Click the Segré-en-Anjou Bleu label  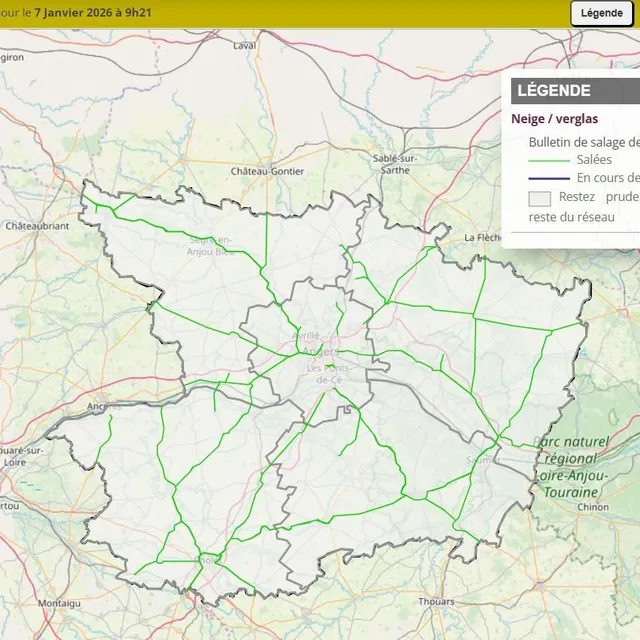[x=210, y=245]
